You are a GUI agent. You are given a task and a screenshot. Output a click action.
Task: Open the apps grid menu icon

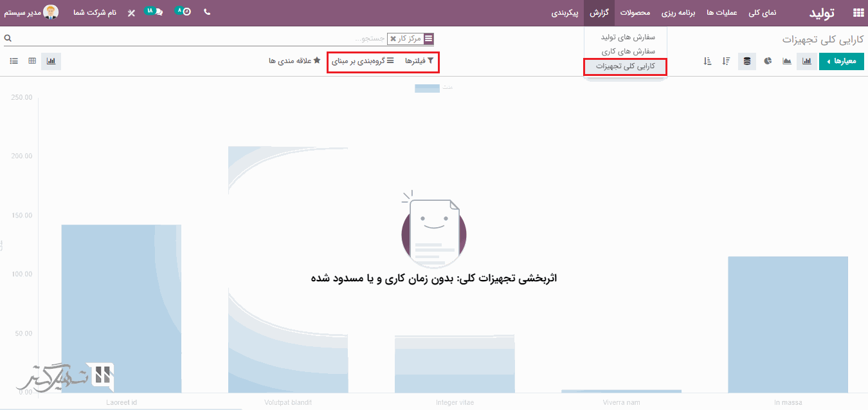[x=858, y=12]
